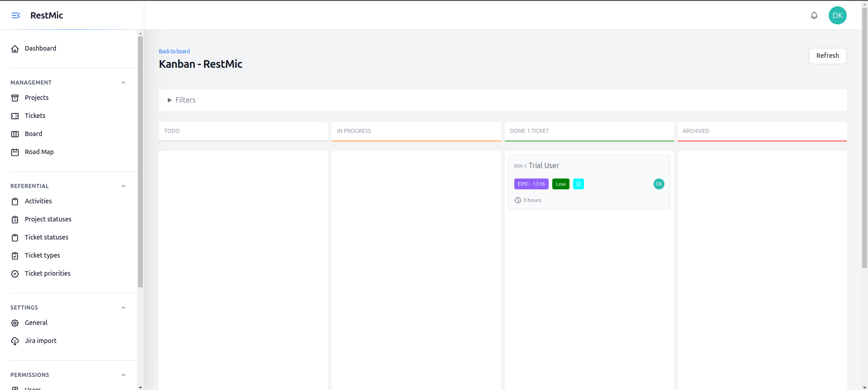Screen dimensions: 868x390
Task: Open Dashboard in the sidebar
Action: click(x=41, y=48)
